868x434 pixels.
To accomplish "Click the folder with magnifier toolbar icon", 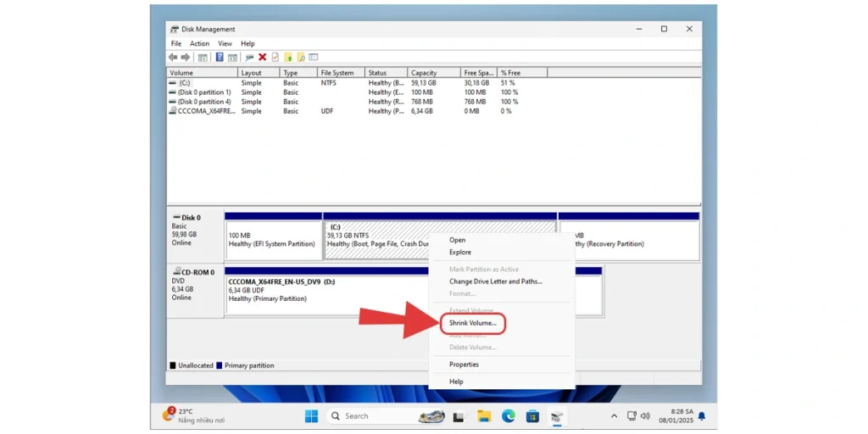I will 300,57.
